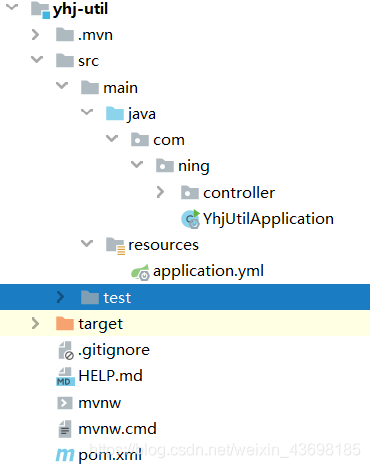Collapse the resources folder chevron
The width and height of the screenshot is (370, 468).
87,244
